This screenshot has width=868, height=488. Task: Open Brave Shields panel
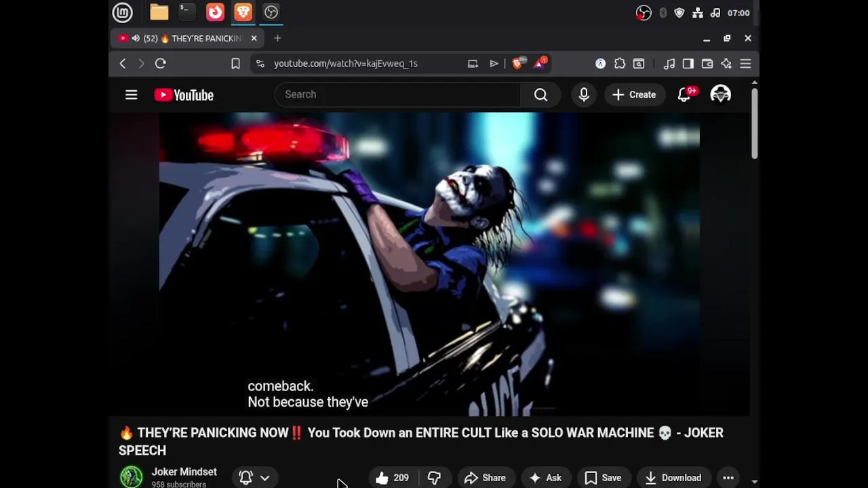point(519,63)
